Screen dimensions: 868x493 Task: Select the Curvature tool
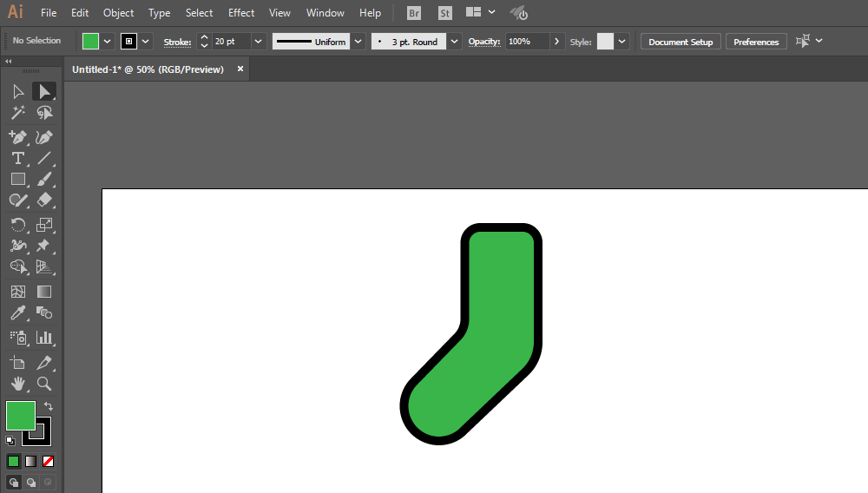43,137
